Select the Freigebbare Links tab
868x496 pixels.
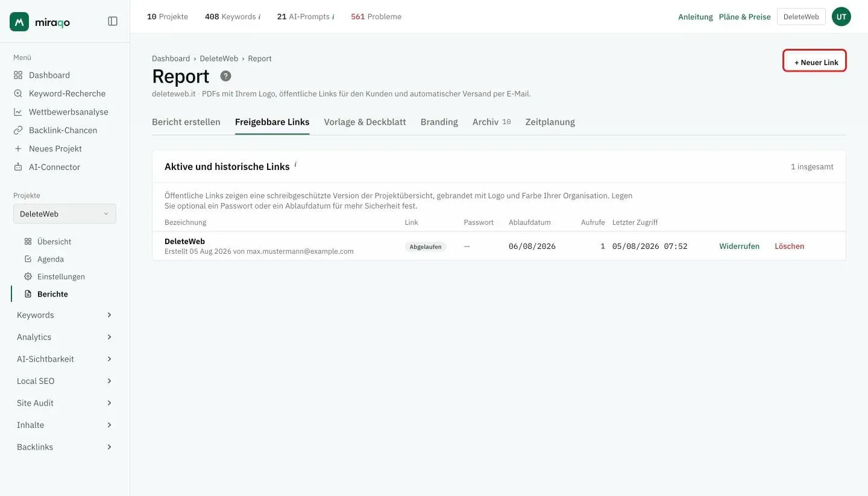(x=272, y=122)
